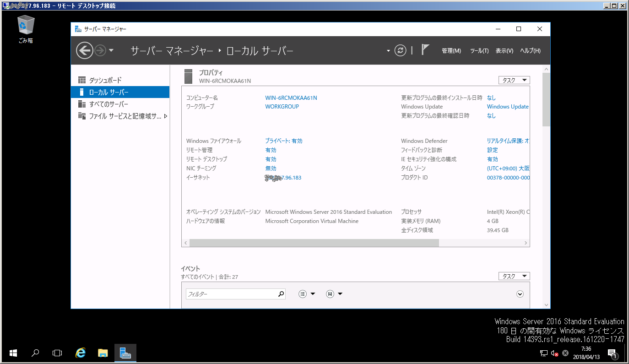Click the ファイル サービス sidebar icon
Viewport: 629px width, 364px height.
82,116
